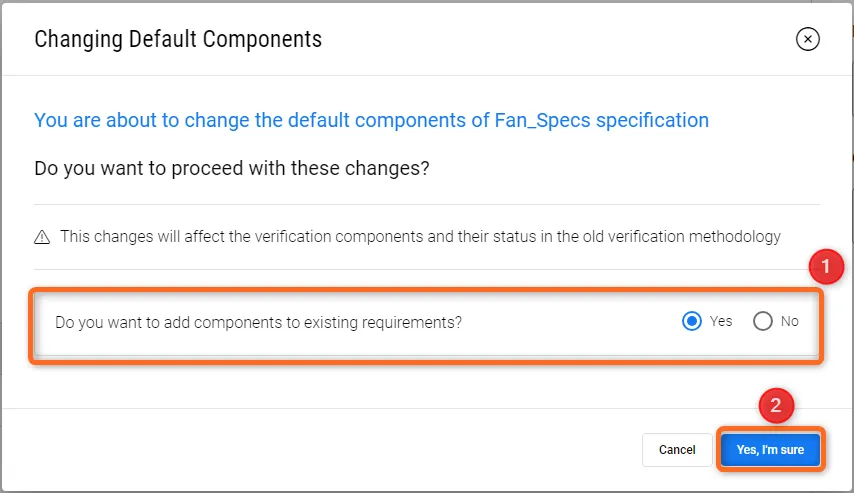
Task: Close the dialog using the X icon
Action: (807, 39)
